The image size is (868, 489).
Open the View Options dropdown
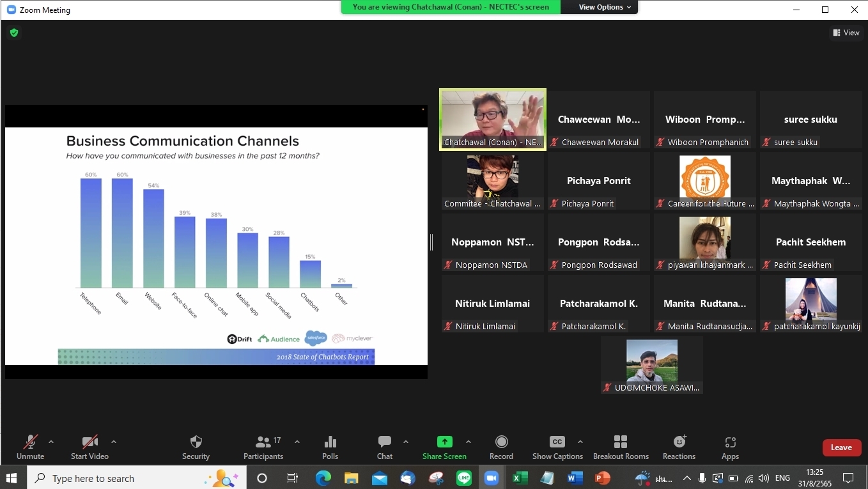[x=605, y=7]
